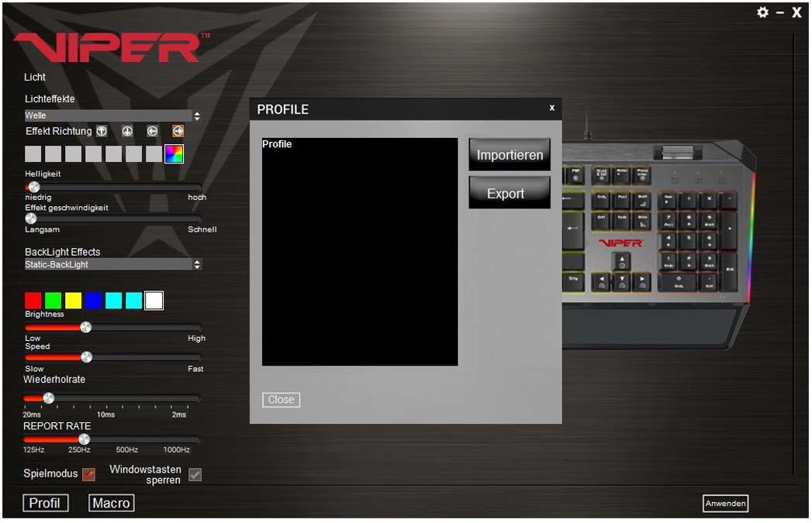Viewport: 812px width, 523px height.
Task: Pick the second cyan backlight swatch
Action: (133, 301)
